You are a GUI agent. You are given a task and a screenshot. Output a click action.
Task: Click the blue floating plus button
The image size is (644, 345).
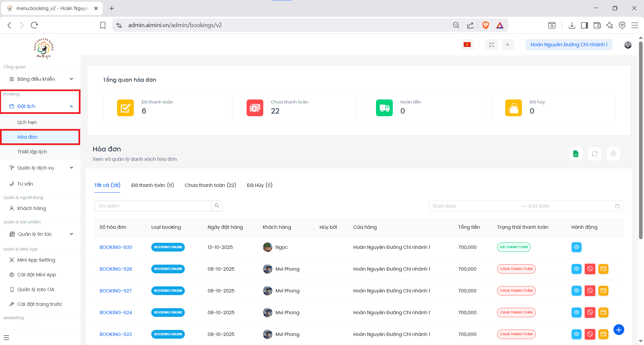pos(619,330)
